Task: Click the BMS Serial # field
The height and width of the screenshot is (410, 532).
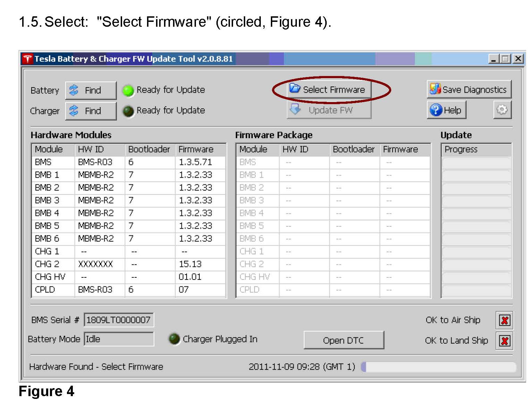Action: click(x=119, y=320)
